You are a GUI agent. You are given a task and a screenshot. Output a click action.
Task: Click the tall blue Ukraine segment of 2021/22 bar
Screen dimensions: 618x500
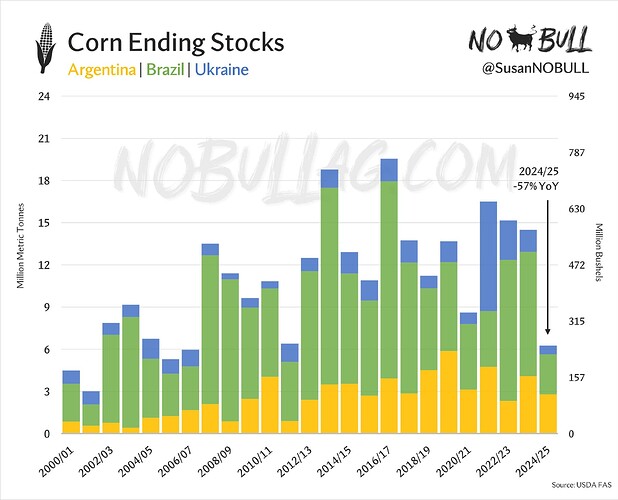[488, 257]
